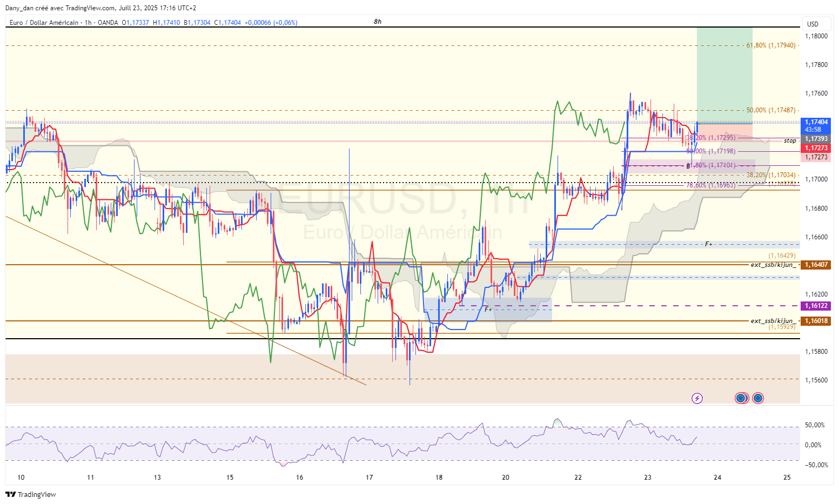Select the green profit target zone of the long position
The height and width of the screenshot is (504, 839).
click(x=724, y=75)
